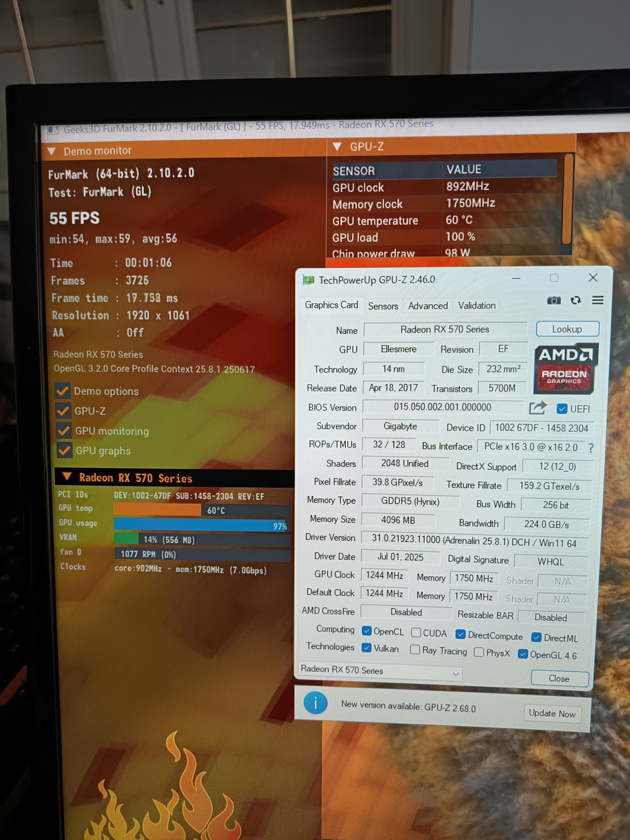Open the GPU-Z hamburger menu
630x840 pixels.
point(597,300)
